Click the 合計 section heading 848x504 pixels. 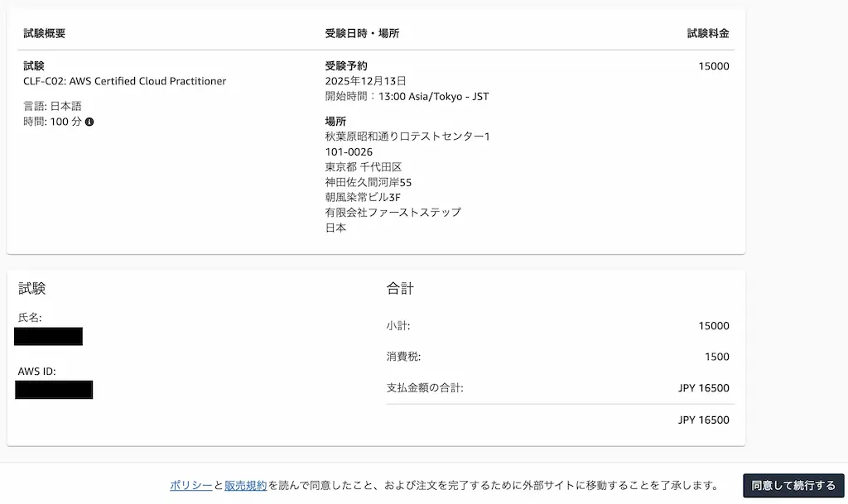(x=400, y=289)
